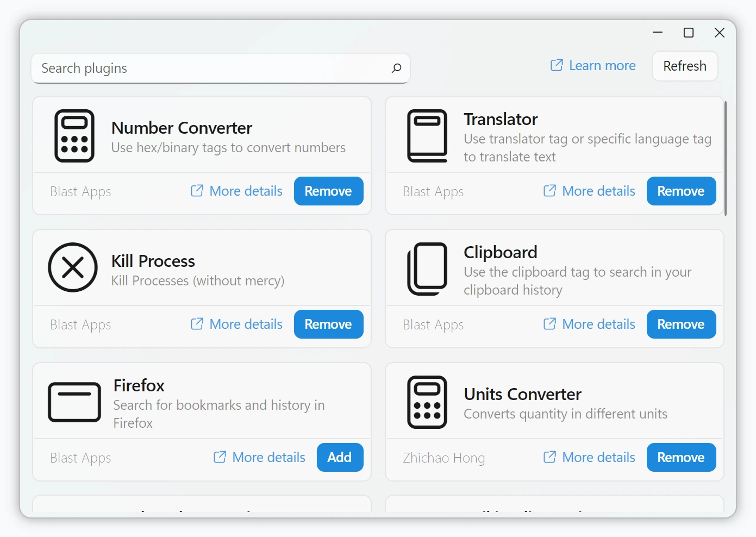Click the Clipboard plugin icon
The width and height of the screenshot is (756, 537).
click(x=428, y=268)
